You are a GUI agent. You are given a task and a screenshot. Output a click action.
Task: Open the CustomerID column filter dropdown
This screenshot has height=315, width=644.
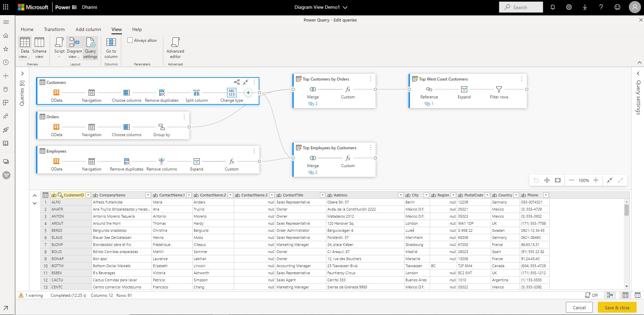(88, 195)
